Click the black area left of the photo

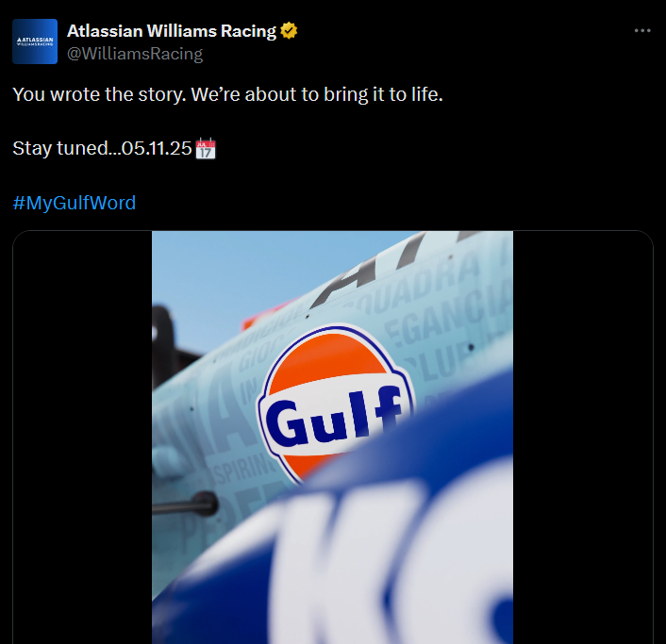[x=82, y=434]
